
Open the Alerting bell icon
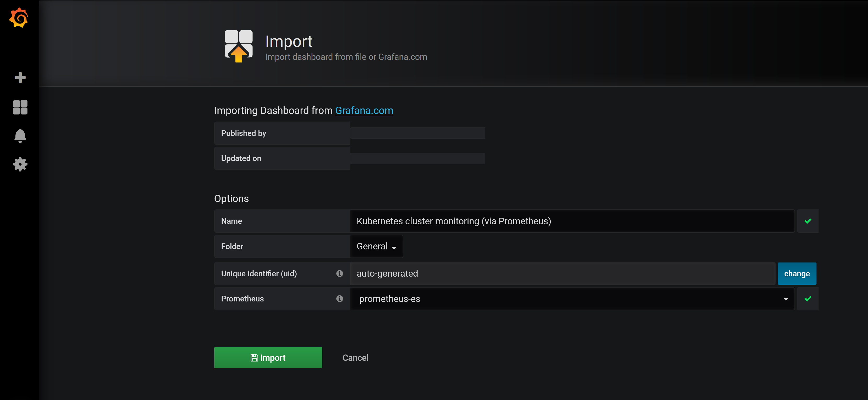click(x=20, y=136)
